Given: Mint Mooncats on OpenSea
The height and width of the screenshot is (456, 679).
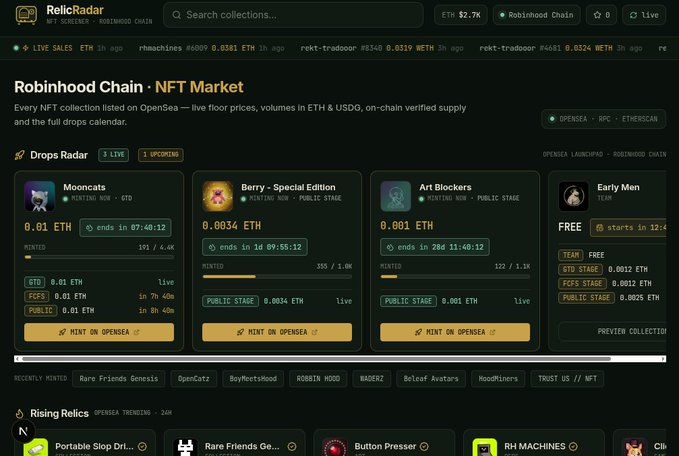Looking at the screenshot, I should (99, 332).
